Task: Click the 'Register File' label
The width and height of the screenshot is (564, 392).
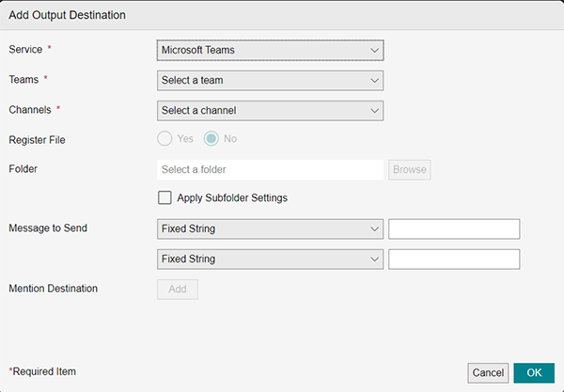Action: 37,140
